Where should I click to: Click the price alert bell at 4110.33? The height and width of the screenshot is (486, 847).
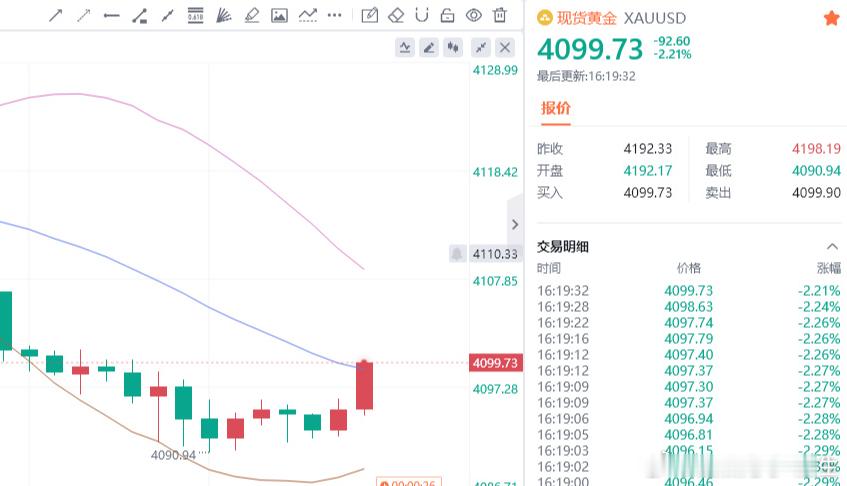[x=457, y=253]
